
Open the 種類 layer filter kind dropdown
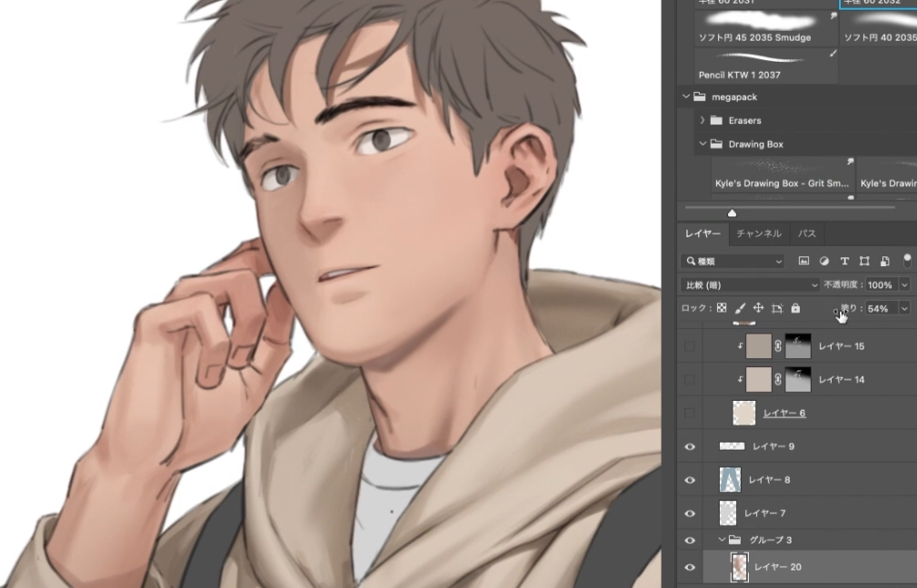pyautogui.click(x=733, y=261)
